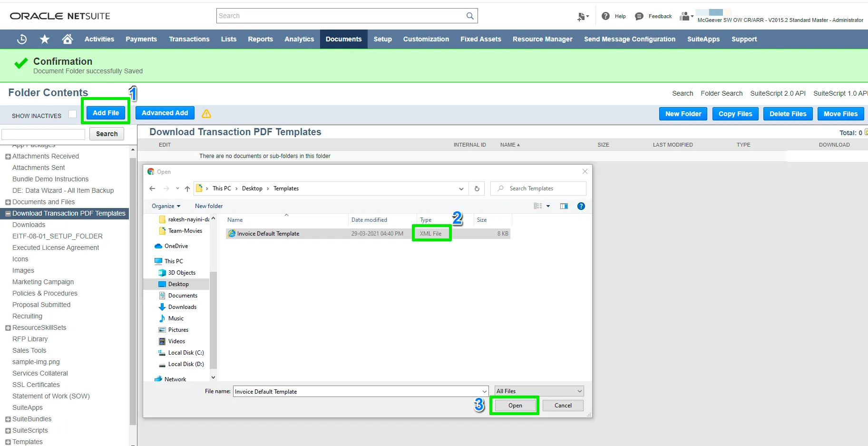
Task: Open the shortcuts star icon
Action: click(x=45, y=39)
